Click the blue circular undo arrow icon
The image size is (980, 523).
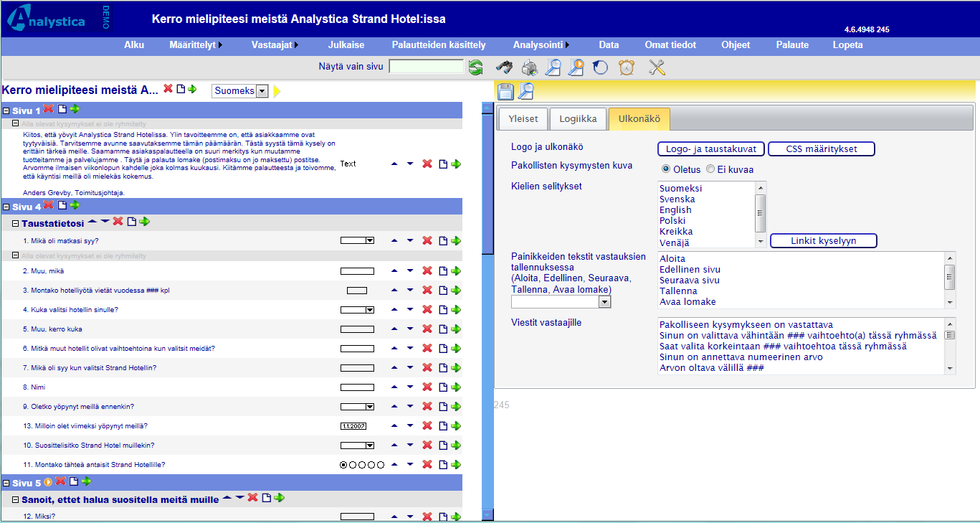[x=600, y=67]
